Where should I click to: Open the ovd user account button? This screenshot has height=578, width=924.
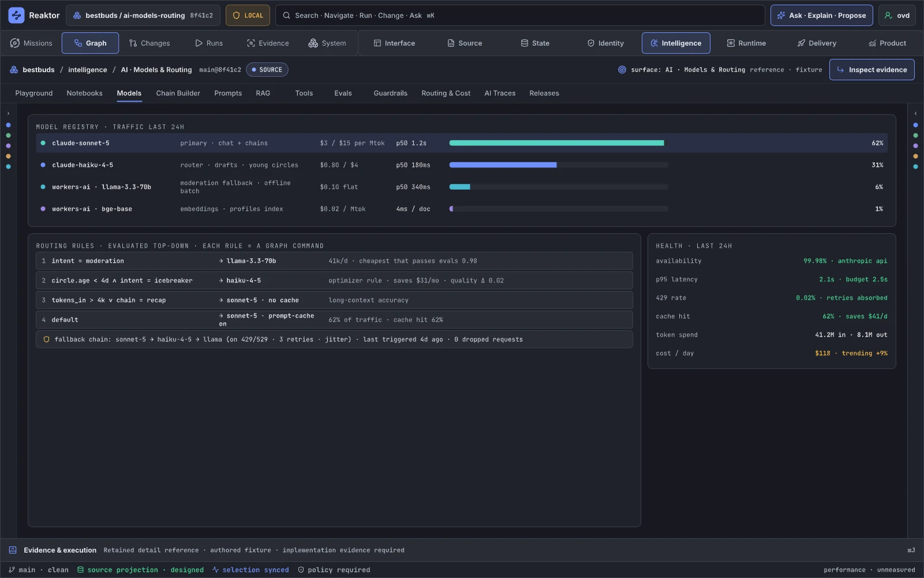(x=897, y=16)
